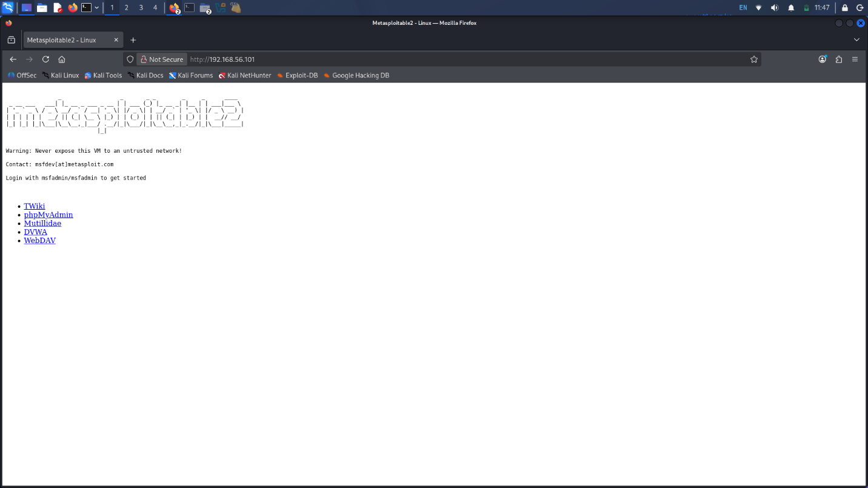Switch to workspace 2

[126, 8]
